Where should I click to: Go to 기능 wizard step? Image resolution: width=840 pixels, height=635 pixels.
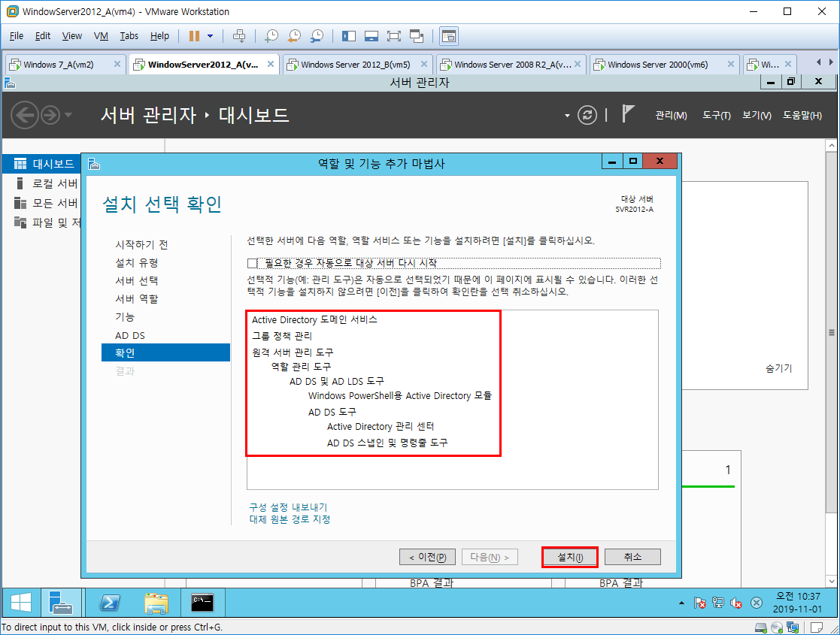click(x=124, y=317)
